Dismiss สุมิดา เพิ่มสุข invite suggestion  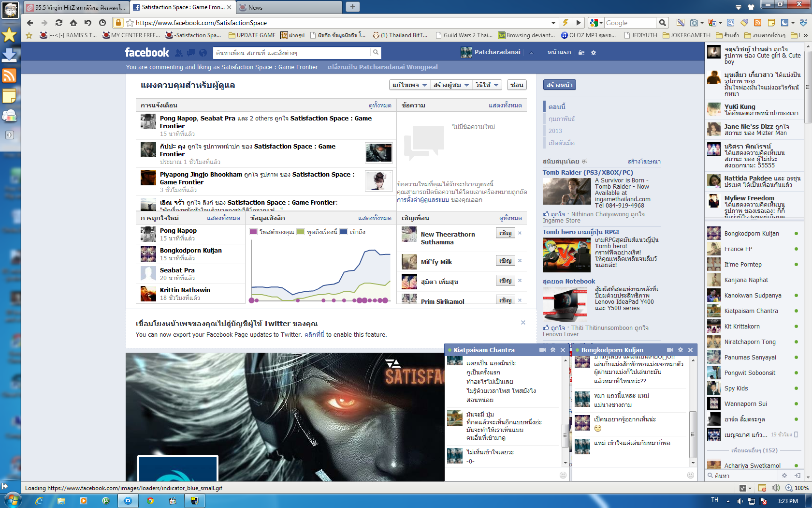point(520,281)
